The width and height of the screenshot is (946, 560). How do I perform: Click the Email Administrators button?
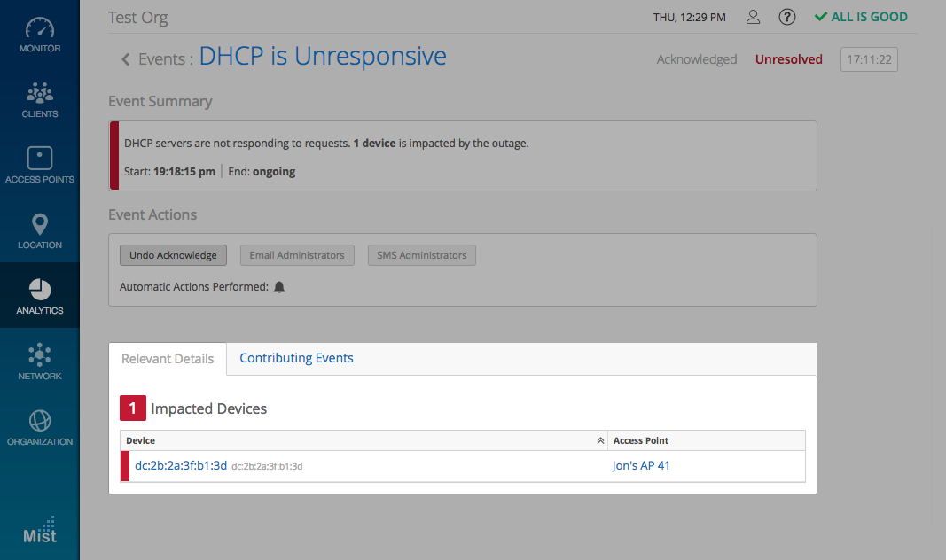coord(297,255)
